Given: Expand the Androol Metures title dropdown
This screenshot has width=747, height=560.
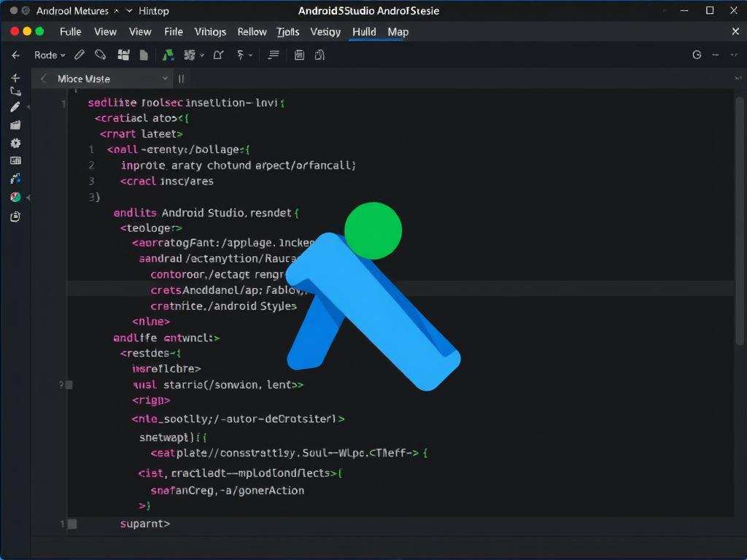Looking at the screenshot, I should 115,11.
